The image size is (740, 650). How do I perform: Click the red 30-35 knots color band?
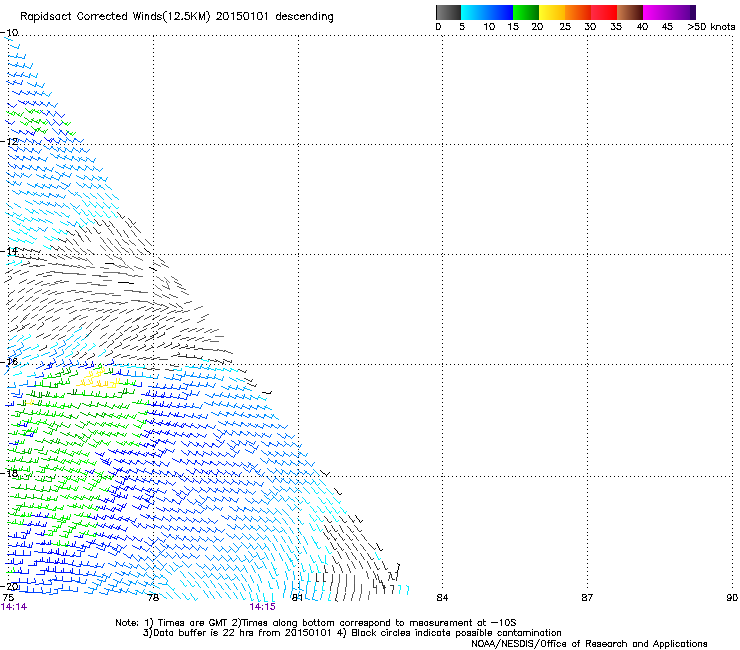pos(604,12)
